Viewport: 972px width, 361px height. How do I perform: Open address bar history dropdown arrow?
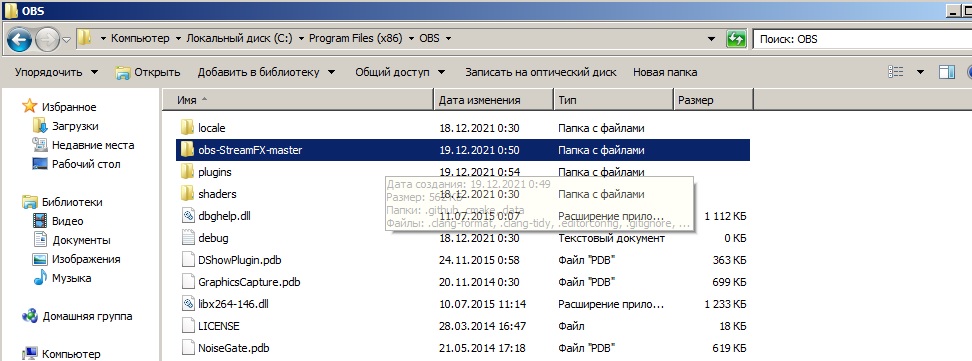click(712, 39)
